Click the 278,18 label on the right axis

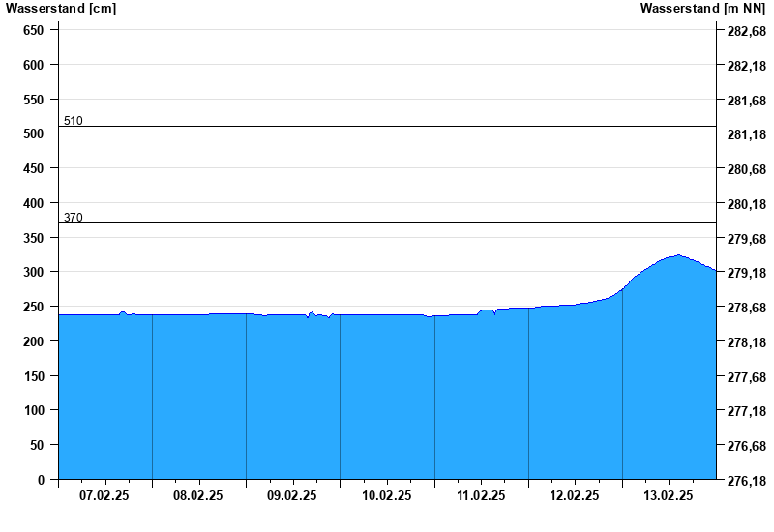point(747,342)
